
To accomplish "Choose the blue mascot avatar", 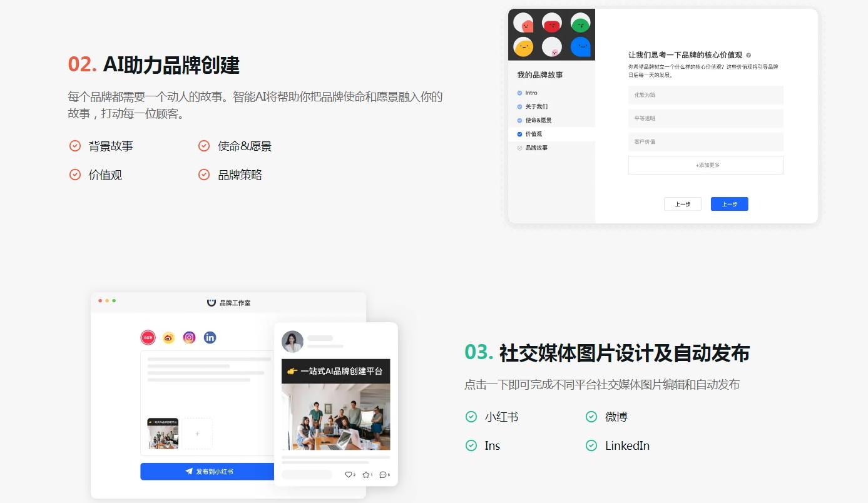I will (581, 47).
